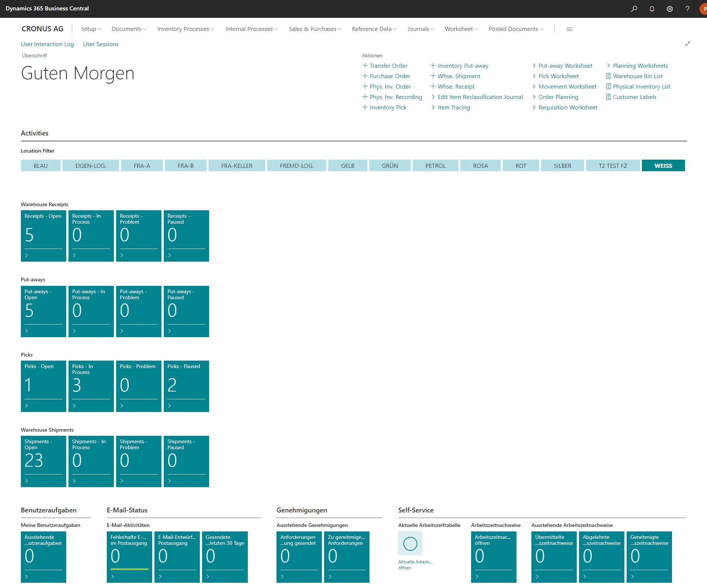Click the plus icon beside Whse. Shipment
The height and width of the screenshot is (588, 707).
click(433, 76)
